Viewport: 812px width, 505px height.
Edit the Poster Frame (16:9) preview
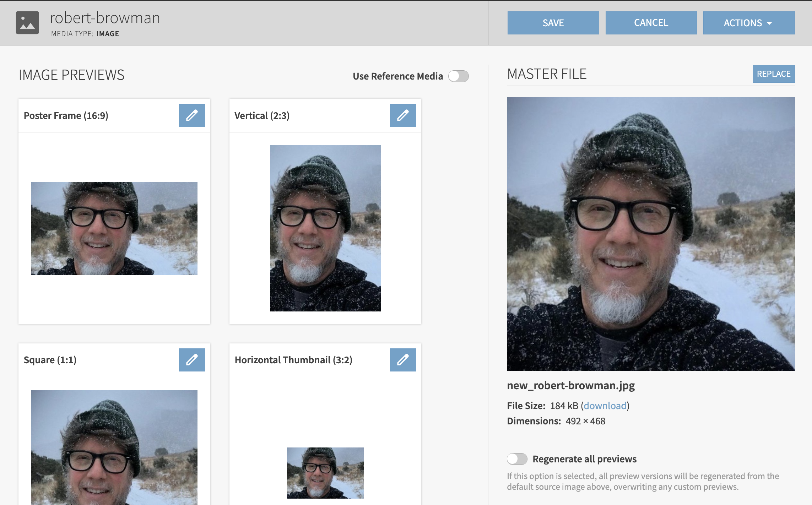coord(192,115)
